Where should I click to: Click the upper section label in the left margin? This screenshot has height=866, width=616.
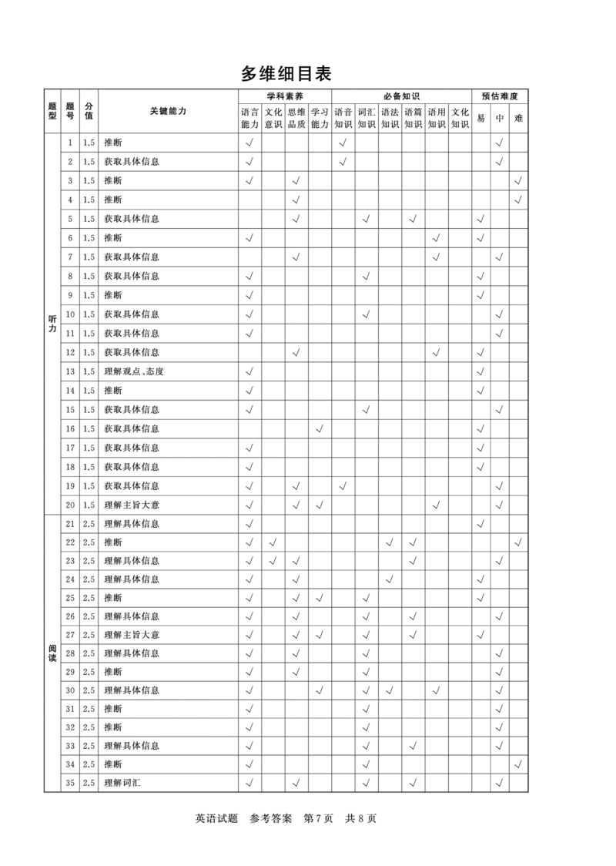52,322
